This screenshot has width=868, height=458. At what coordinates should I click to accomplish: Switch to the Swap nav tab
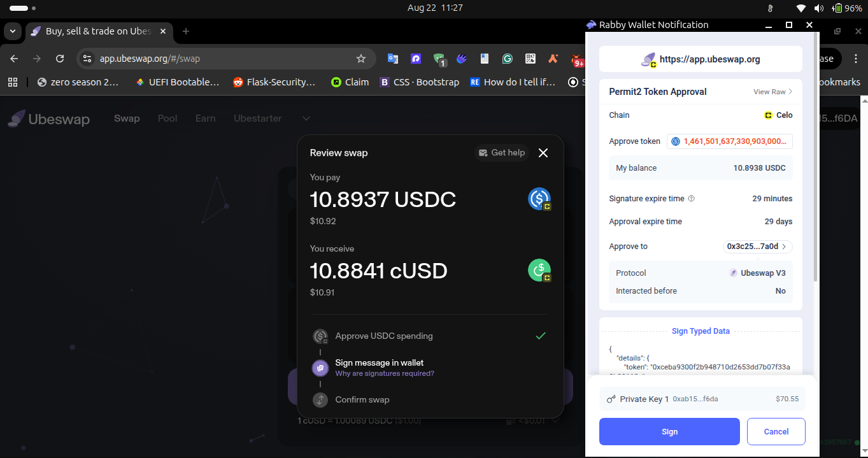127,118
